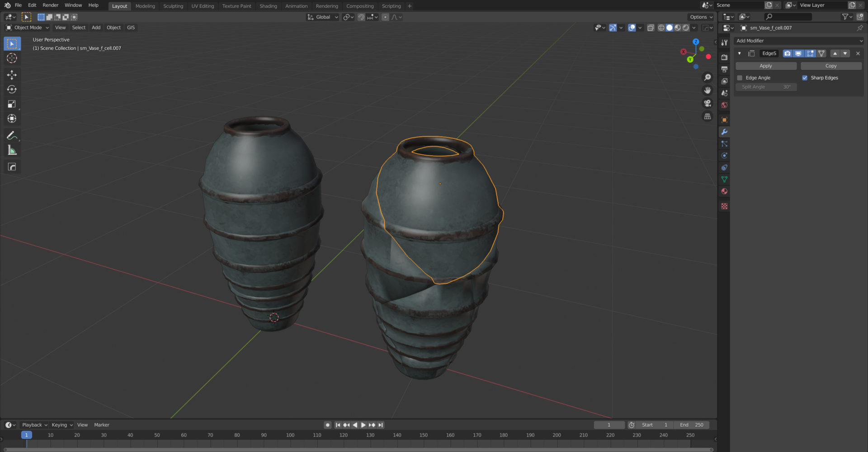Image resolution: width=868 pixels, height=452 pixels.
Task: Open the Material Properties tab
Action: pos(724,191)
